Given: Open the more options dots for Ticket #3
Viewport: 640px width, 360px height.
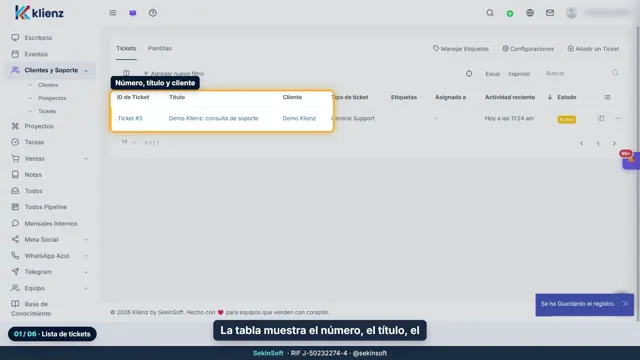Looking at the screenshot, I should point(618,118).
